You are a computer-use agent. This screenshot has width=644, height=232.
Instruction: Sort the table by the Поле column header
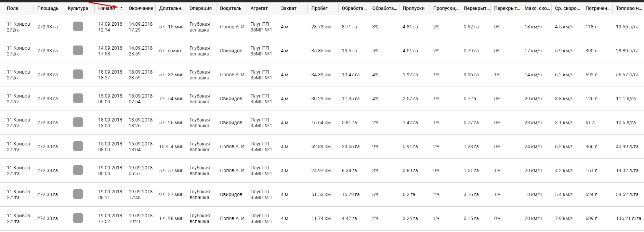coord(13,8)
